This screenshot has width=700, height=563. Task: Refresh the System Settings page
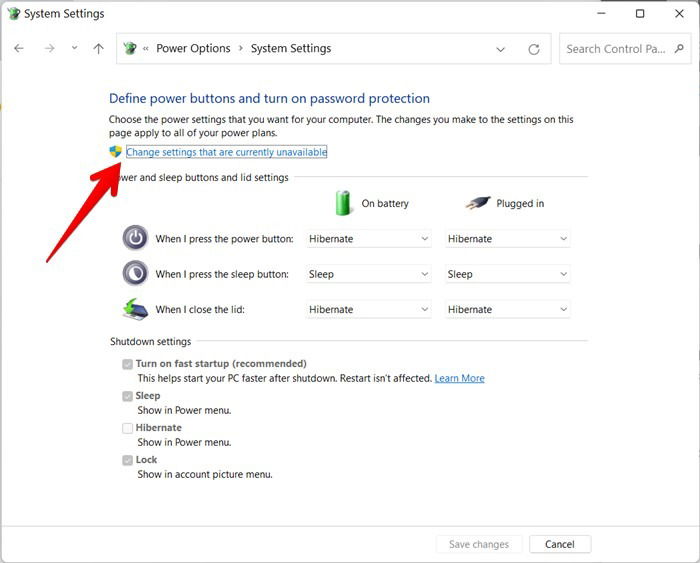(534, 49)
